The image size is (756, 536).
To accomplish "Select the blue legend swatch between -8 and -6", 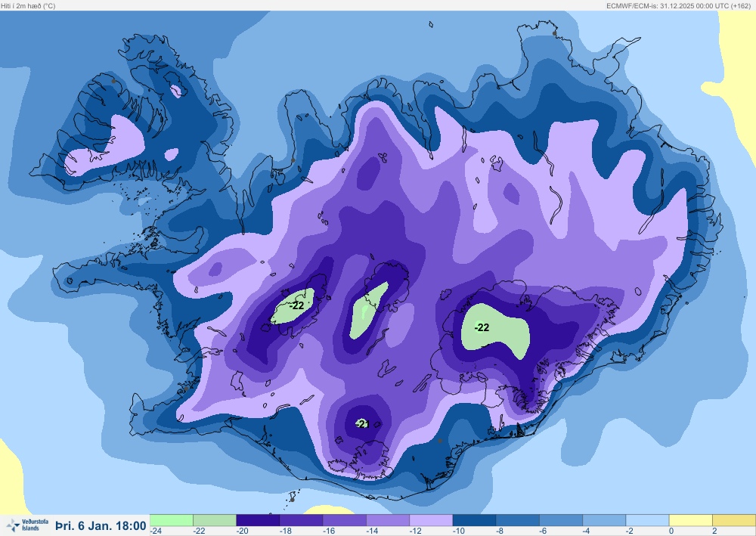I will (518, 520).
